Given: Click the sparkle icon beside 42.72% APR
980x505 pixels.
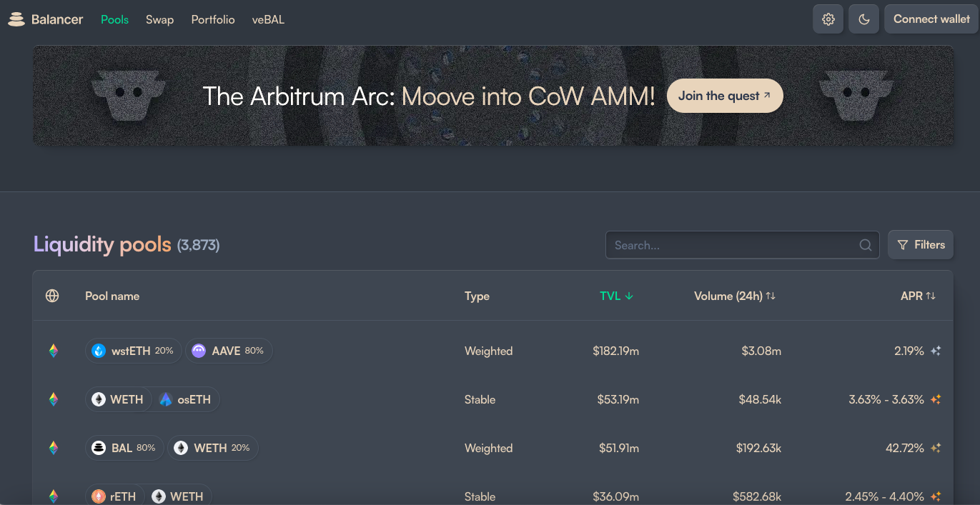Looking at the screenshot, I should (936, 448).
